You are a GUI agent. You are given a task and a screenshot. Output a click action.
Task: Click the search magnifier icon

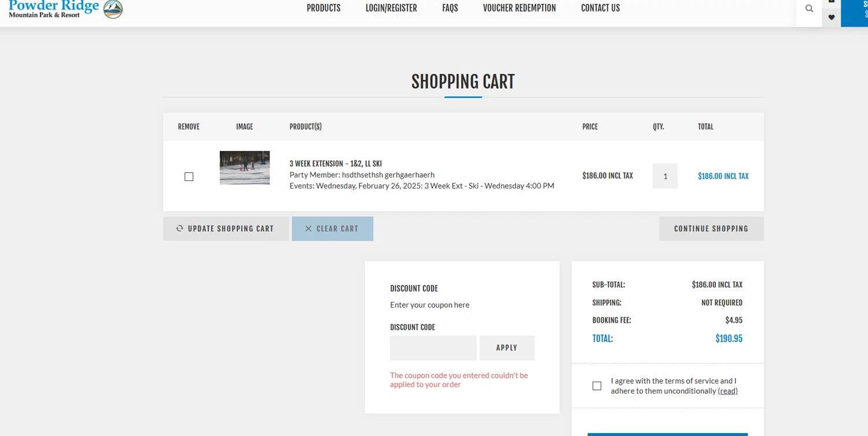809,9
